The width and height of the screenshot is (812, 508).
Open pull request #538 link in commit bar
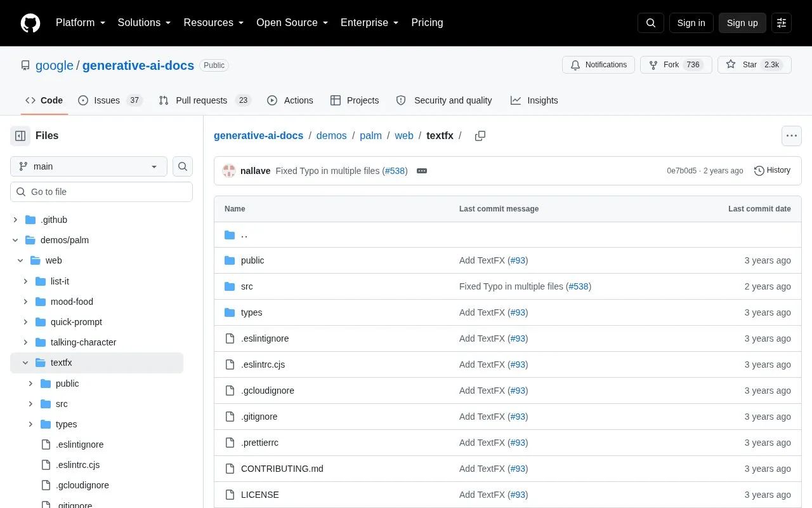point(395,171)
